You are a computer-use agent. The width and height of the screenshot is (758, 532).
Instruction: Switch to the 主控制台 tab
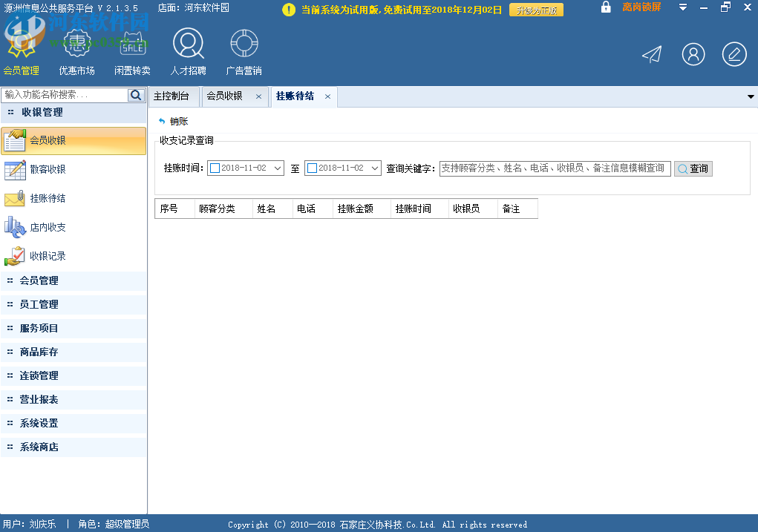tap(172, 96)
